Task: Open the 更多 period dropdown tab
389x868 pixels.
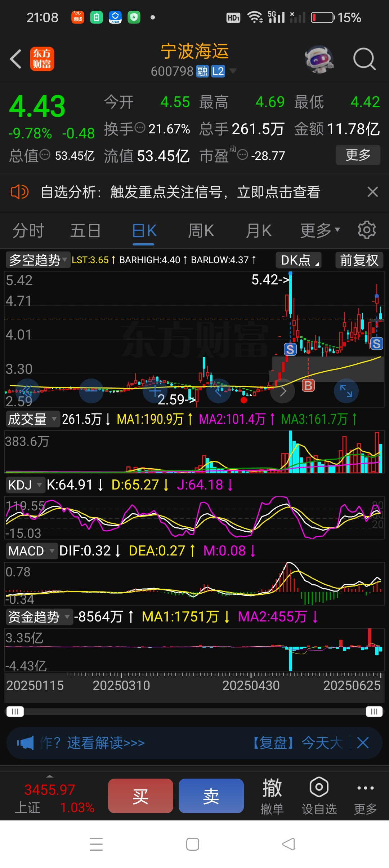Action: click(320, 230)
